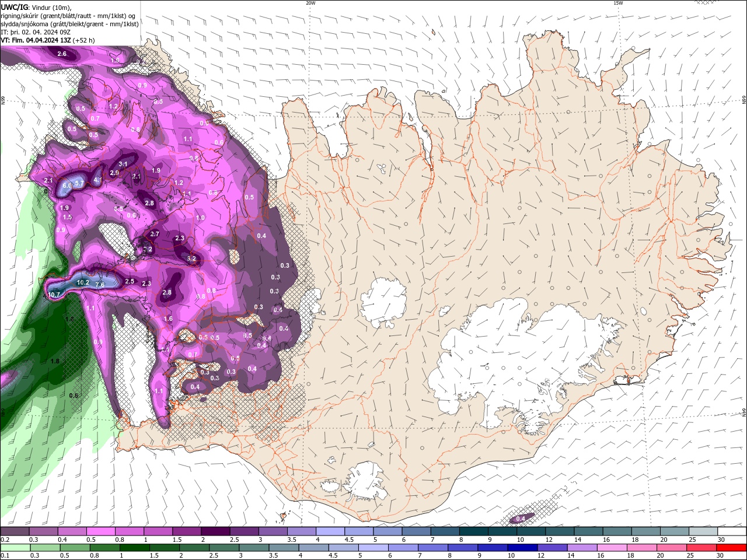
Task: Select the darkest green lower swatch between 1 and 1.5
Action: click(x=134, y=548)
